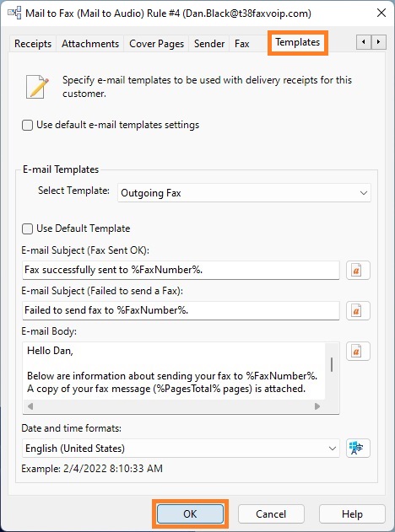Viewport: 395px width, 532px height.
Task: Click the E-mail Body vertical scrollbar
Action: [x=332, y=371]
